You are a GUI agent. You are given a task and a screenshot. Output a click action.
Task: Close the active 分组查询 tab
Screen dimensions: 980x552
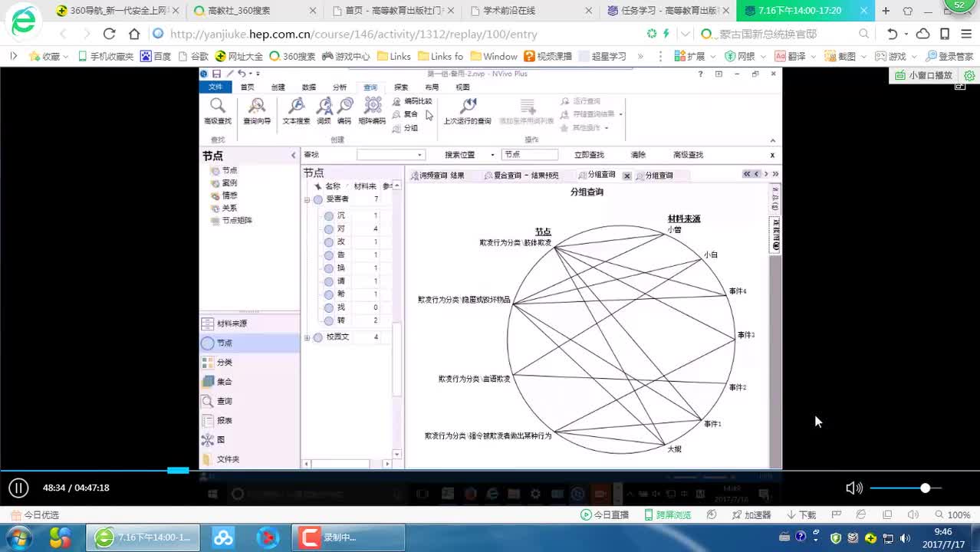(626, 176)
